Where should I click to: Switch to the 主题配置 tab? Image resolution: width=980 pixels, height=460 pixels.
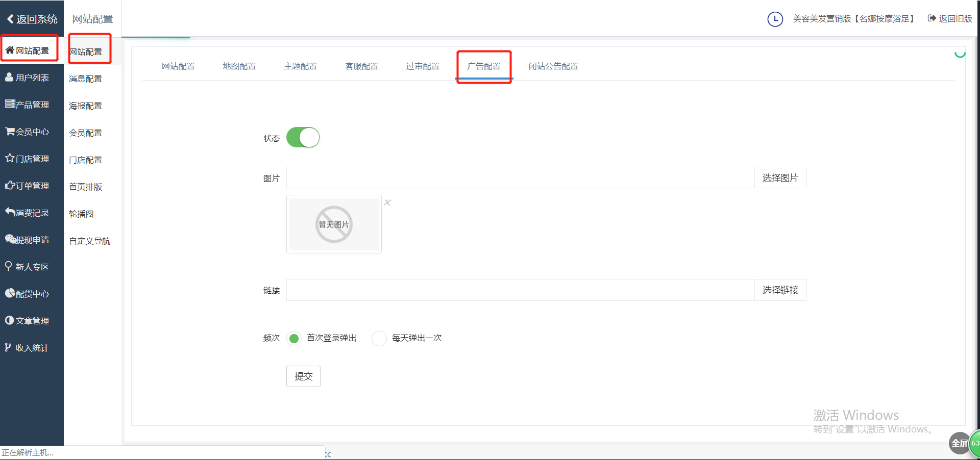pos(301,66)
